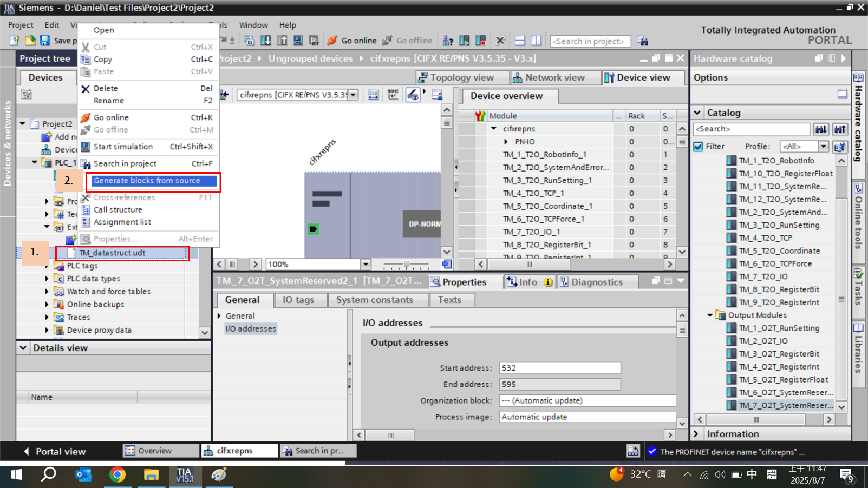868x488 pixels.
Task: Click the Start address field 532
Action: [559, 368]
